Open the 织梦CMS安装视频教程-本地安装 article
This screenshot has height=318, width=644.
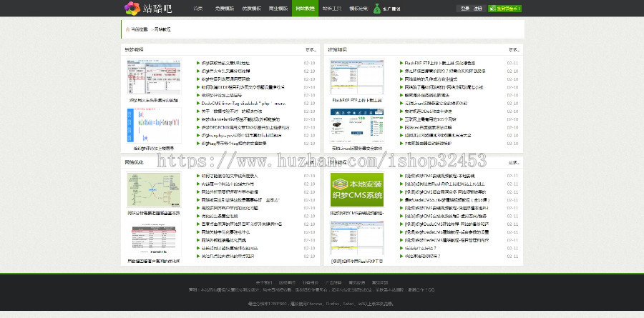point(439,176)
